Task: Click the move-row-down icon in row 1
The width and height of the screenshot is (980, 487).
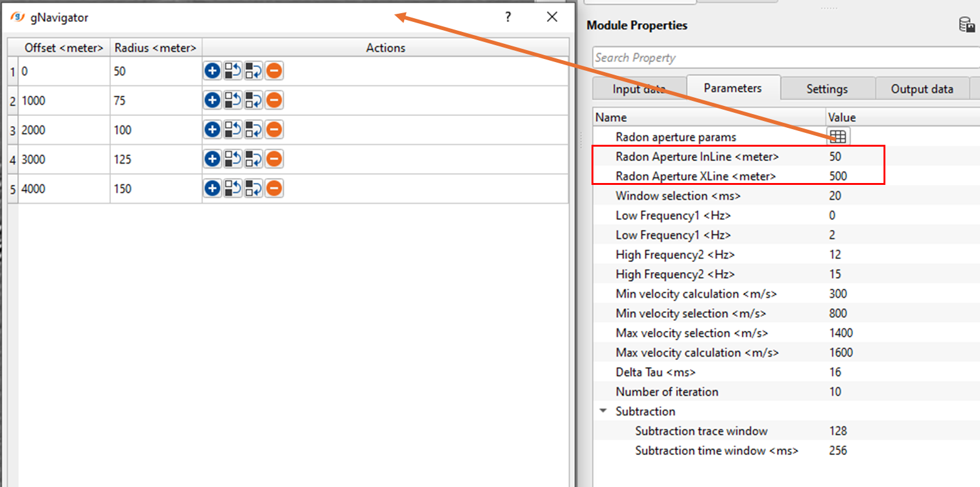Action: (x=253, y=71)
